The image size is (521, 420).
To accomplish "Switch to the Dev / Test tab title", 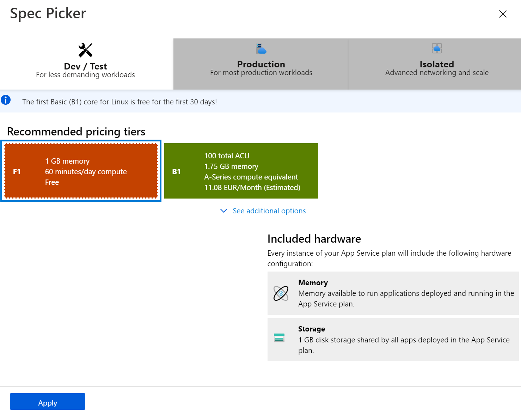I will [85, 66].
